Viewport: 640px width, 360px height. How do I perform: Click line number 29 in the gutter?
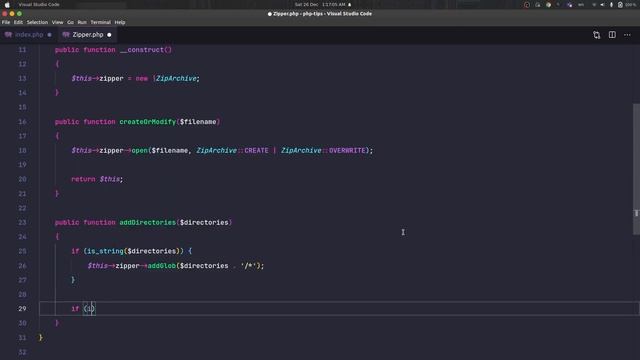pyautogui.click(x=22, y=309)
